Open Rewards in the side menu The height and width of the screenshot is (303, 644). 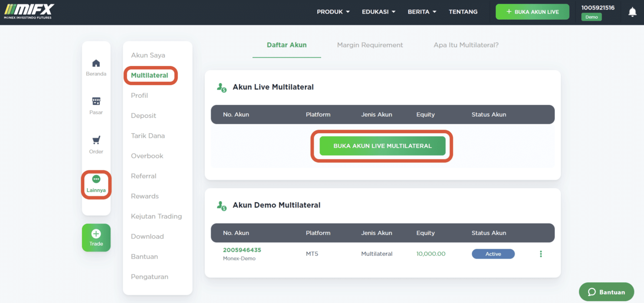tap(144, 196)
